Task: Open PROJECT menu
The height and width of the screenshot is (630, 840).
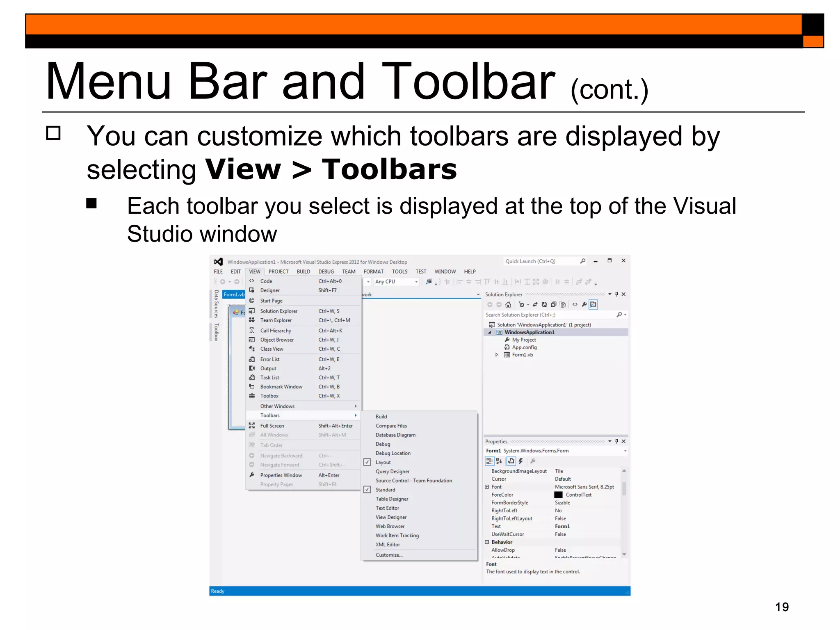Action: point(278,272)
